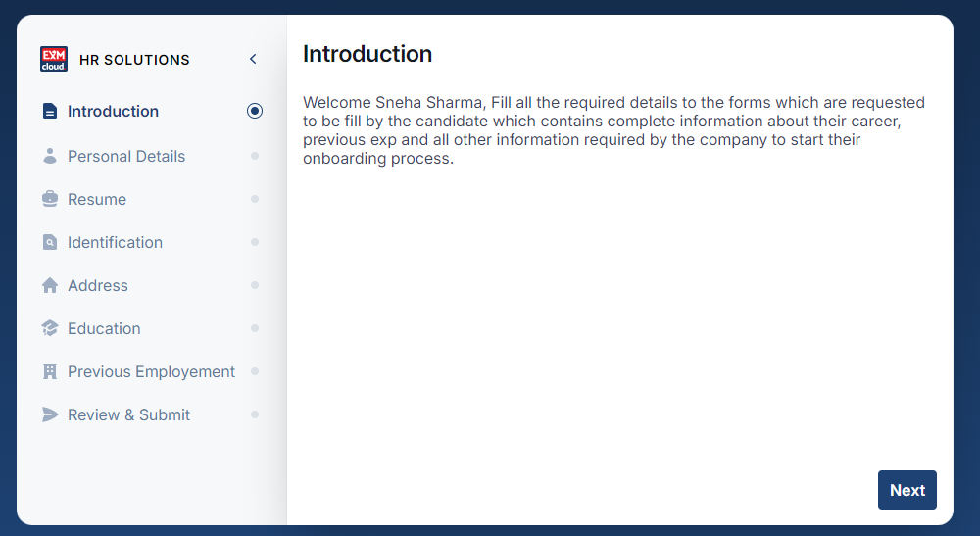Select the Review & Submit step dot indicator
Screen dimensions: 980x536
tap(255, 414)
